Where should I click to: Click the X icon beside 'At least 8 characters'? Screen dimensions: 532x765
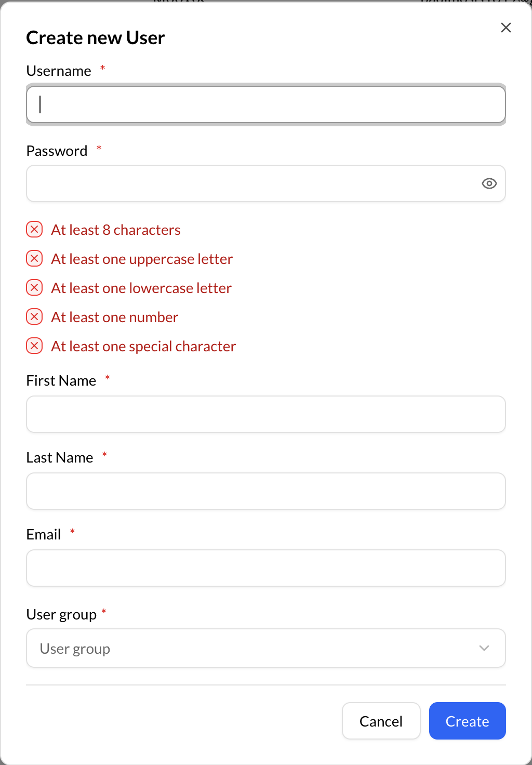[x=34, y=229]
